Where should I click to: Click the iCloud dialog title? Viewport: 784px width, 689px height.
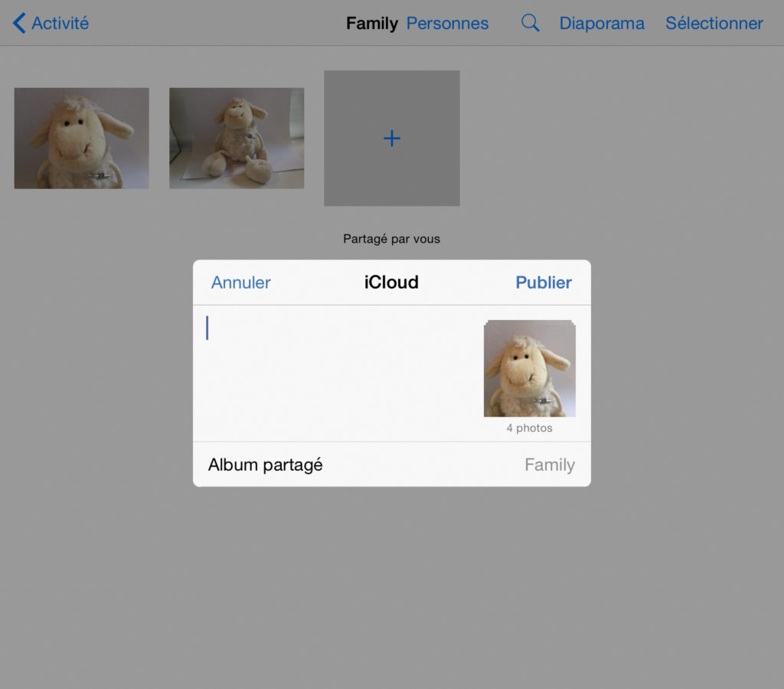click(x=391, y=282)
